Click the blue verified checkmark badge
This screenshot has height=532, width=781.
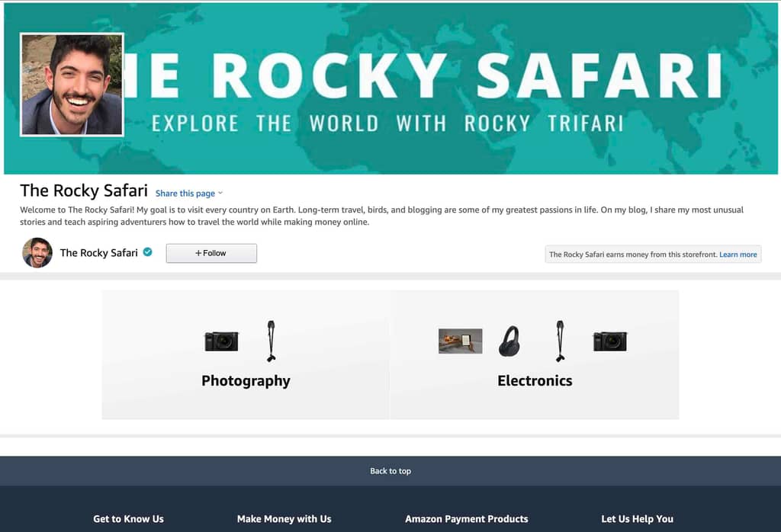[x=148, y=252]
